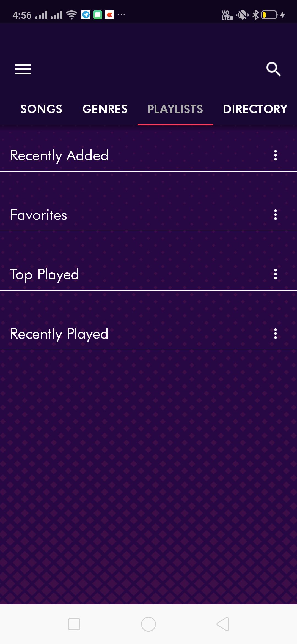
Task: Tap the battery indicator in status bar
Action: coord(269,15)
